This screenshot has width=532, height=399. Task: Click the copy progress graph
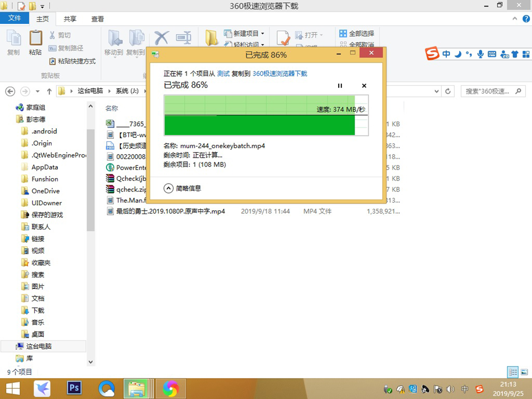[x=266, y=115]
